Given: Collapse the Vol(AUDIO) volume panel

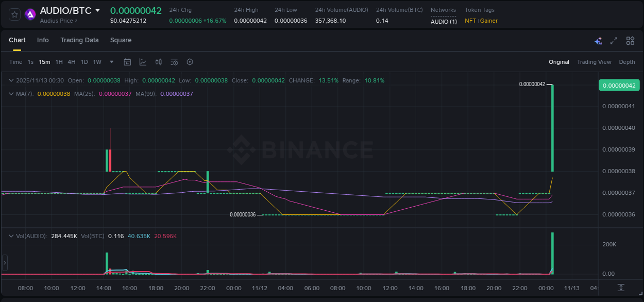Looking at the screenshot, I should pos(11,236).
